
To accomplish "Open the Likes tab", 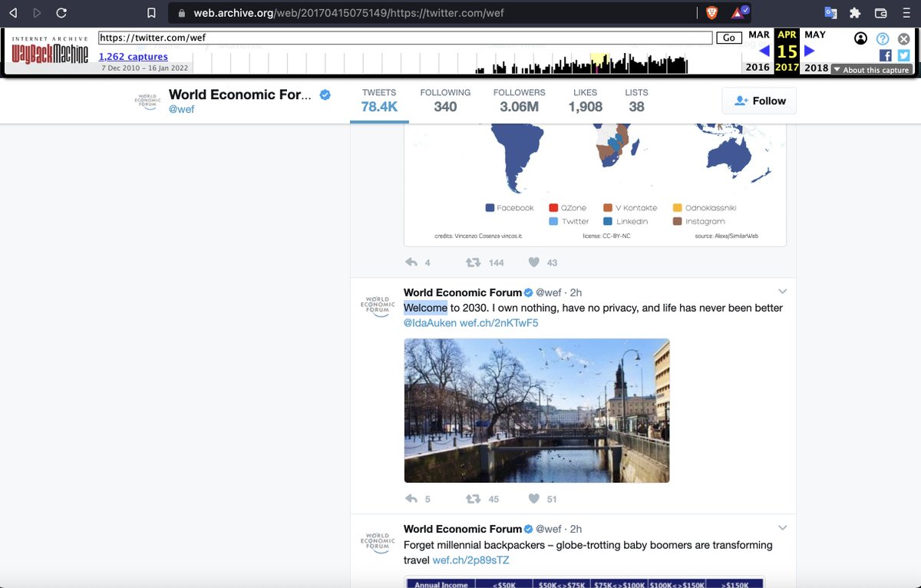I will pos(585,101).
